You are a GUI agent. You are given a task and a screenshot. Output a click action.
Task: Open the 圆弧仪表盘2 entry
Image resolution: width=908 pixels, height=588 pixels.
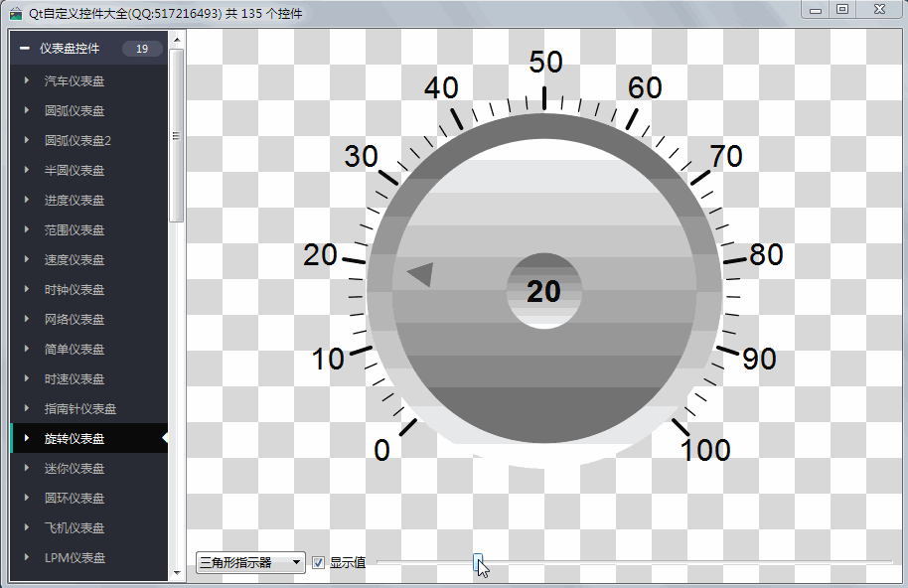89,140
